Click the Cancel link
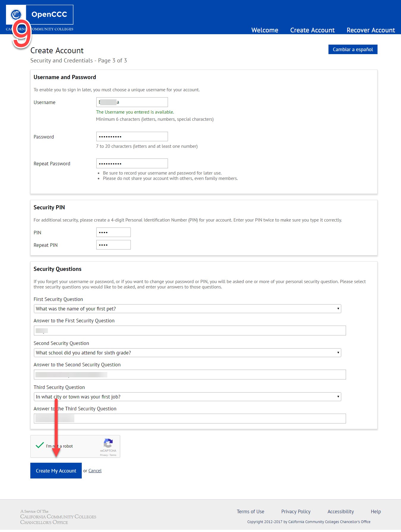Screen dimensions: 401x532 tap(95, 471)
